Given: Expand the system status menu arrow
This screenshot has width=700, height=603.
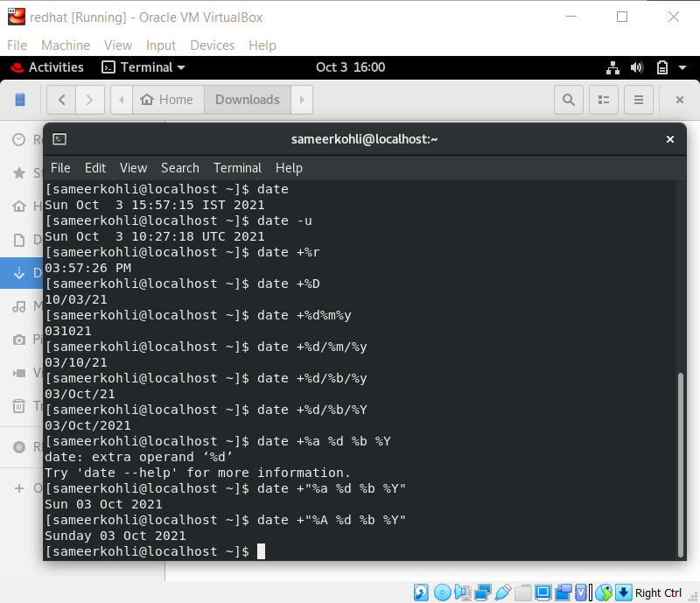Looking at the screenshot, I should (682, 67).
